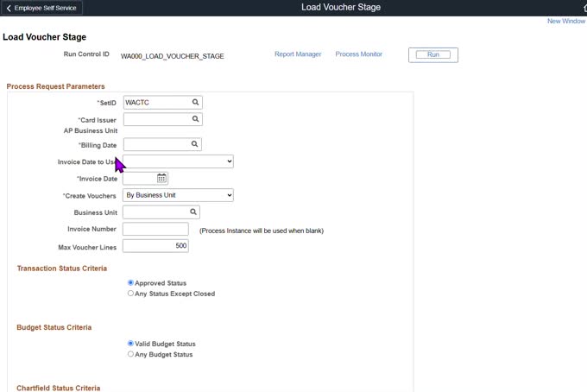Screen dimensions: 587x392
Task: Select Any Status Except Closed option
Action: (x=130, y=294)
